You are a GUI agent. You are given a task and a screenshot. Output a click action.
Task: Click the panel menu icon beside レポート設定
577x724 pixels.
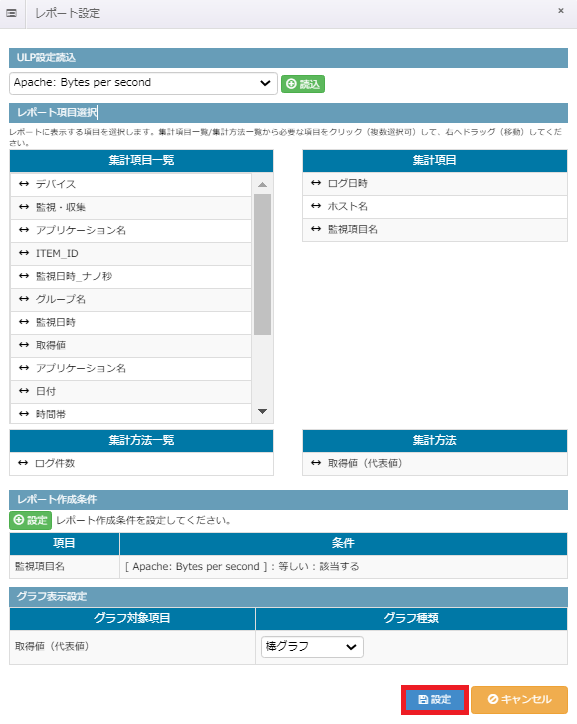(12, 13)
